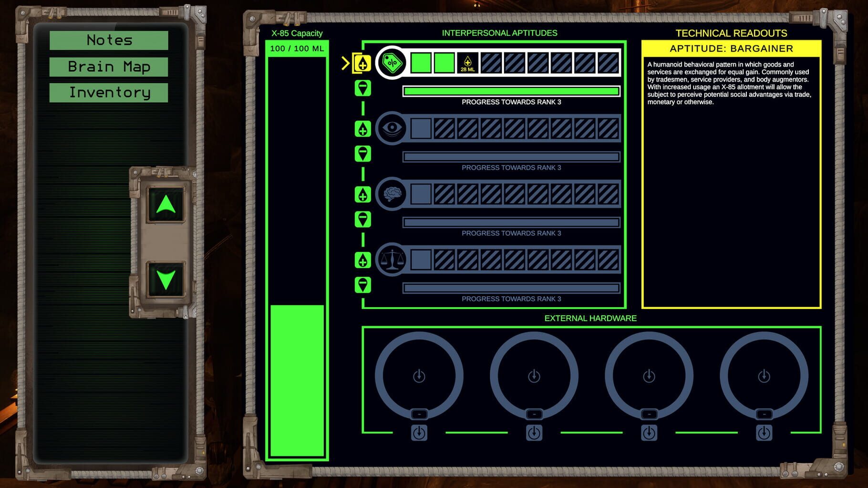Select the second external hardware dial
Screen dimensions: 868x488
tap(534, 376)
